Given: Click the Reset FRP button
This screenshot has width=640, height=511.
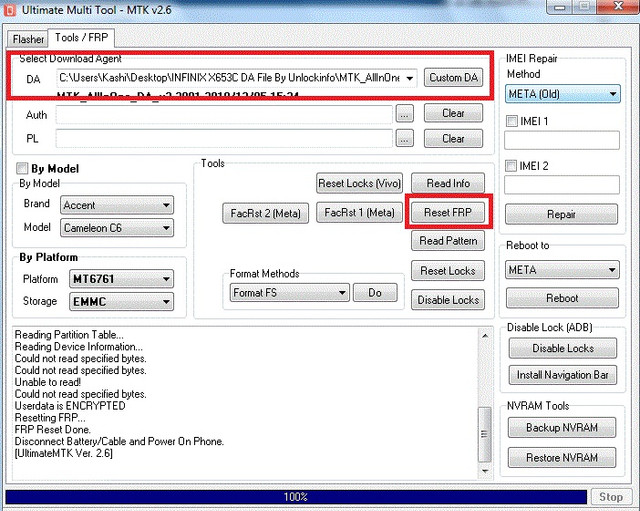Looking at the screenshot, I should coord(448,212).
